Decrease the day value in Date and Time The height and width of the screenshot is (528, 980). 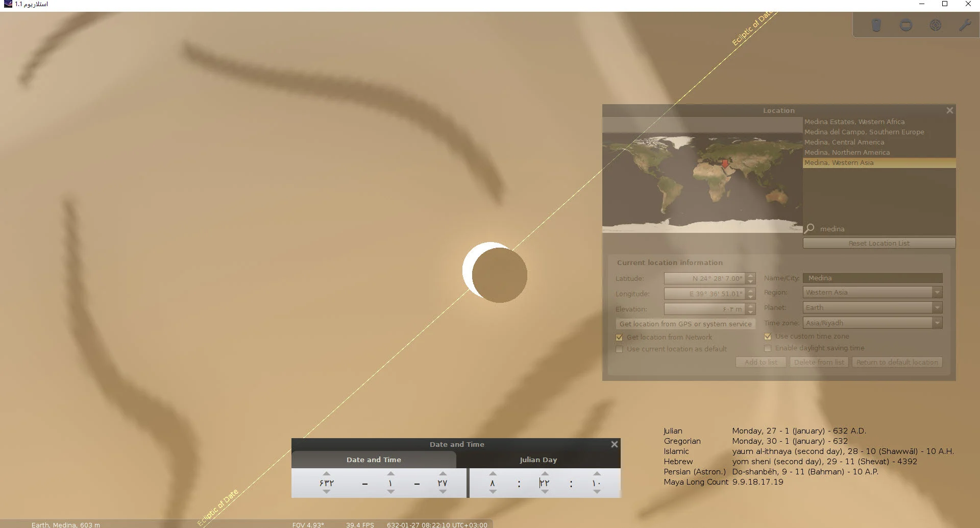[x=443, y=492]
